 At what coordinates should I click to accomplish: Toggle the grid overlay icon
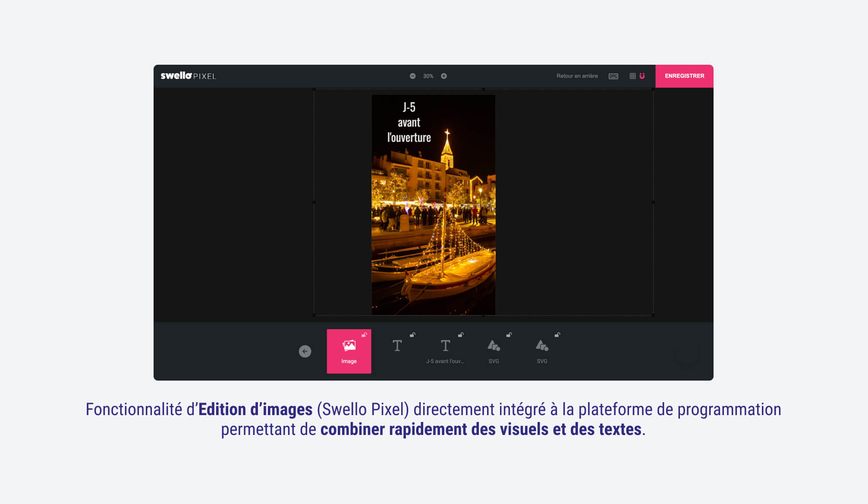coord(632,76)
